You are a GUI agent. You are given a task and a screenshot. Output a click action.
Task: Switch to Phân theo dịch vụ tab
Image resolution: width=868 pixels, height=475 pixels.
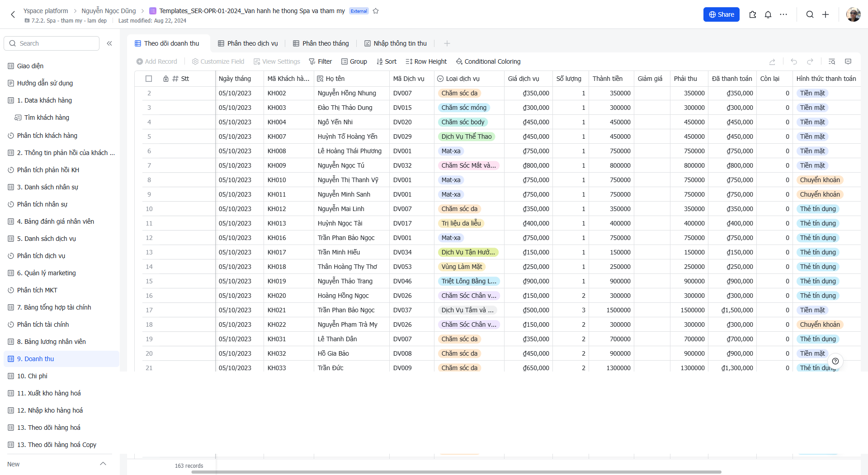coord(248,43)
